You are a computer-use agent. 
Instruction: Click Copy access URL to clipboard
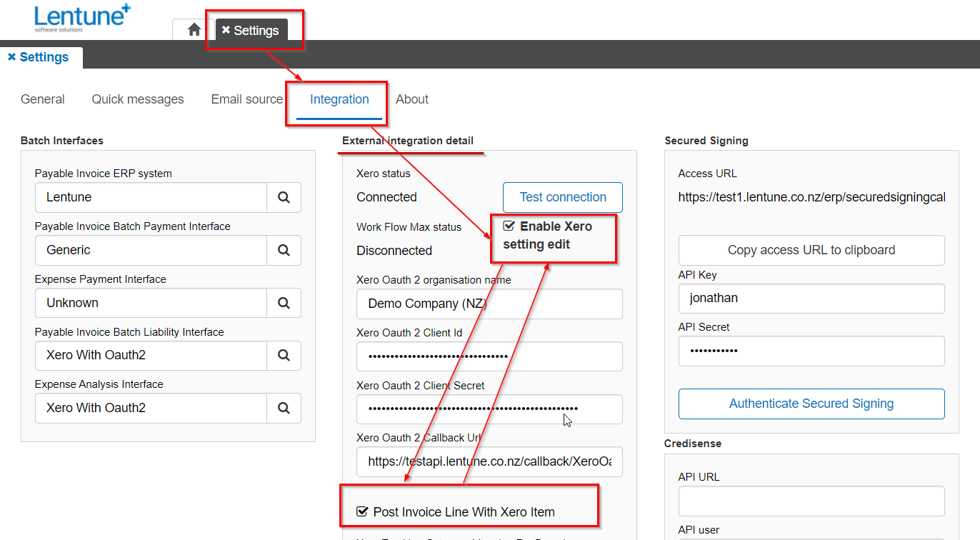point(811,250)
